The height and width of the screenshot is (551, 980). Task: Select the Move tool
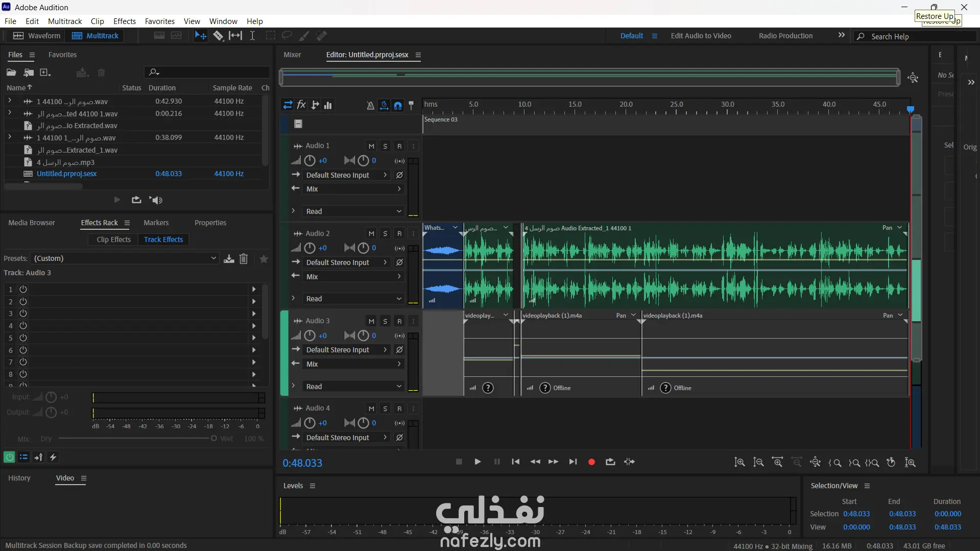pyautogui.click(x=200, y=36)
